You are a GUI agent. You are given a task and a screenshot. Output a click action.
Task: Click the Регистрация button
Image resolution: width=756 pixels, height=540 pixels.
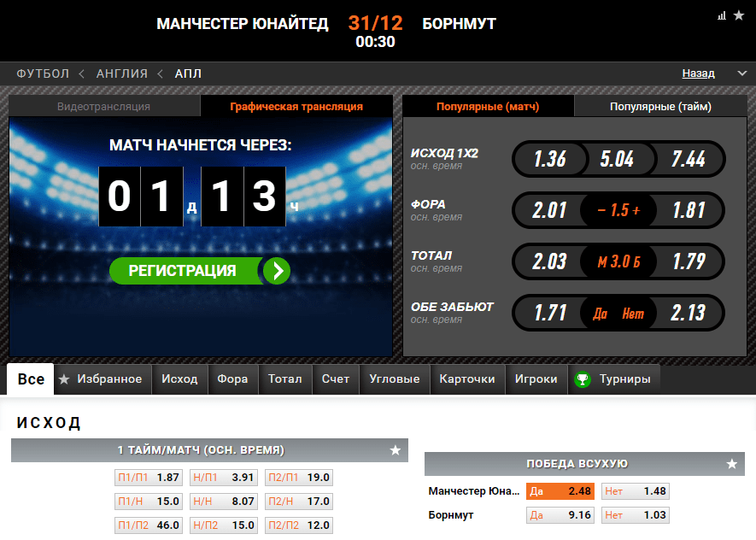[200, 271]
